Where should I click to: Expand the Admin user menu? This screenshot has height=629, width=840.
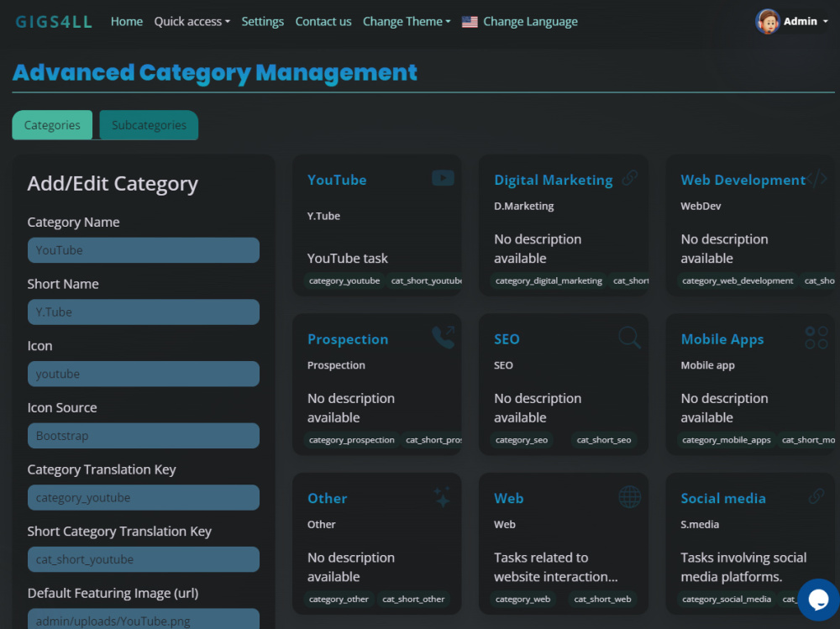806,22
